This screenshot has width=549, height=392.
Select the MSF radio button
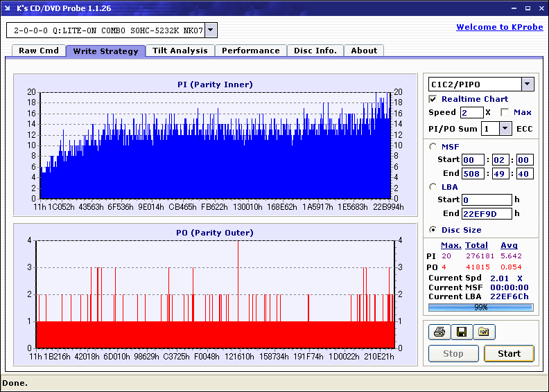pos(434,146)
